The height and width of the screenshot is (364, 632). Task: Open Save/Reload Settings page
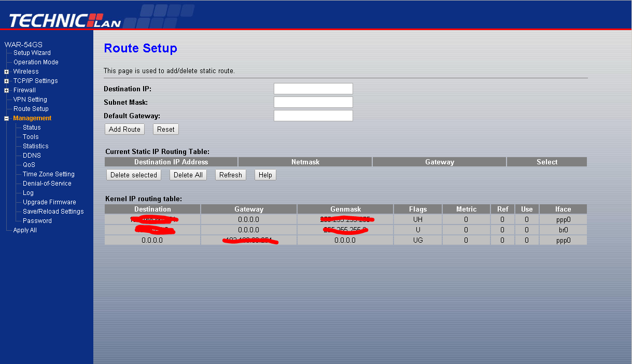pos(53,212)
